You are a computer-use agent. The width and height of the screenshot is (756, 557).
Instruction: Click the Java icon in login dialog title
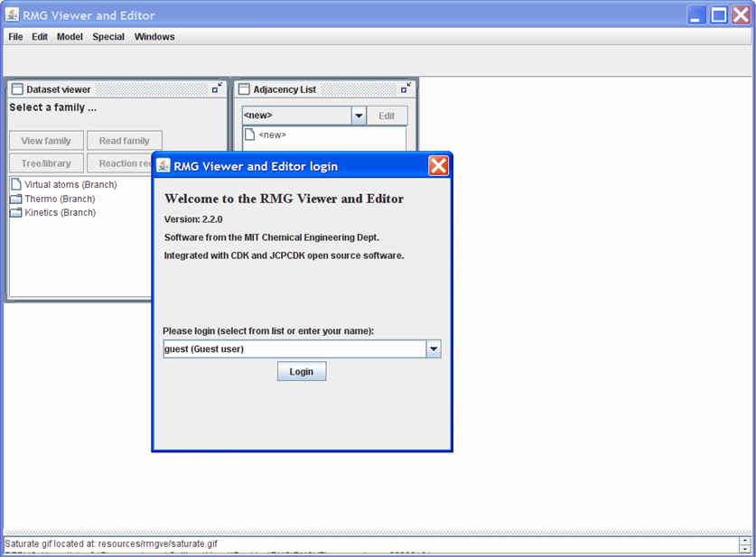tap(163, 165)
